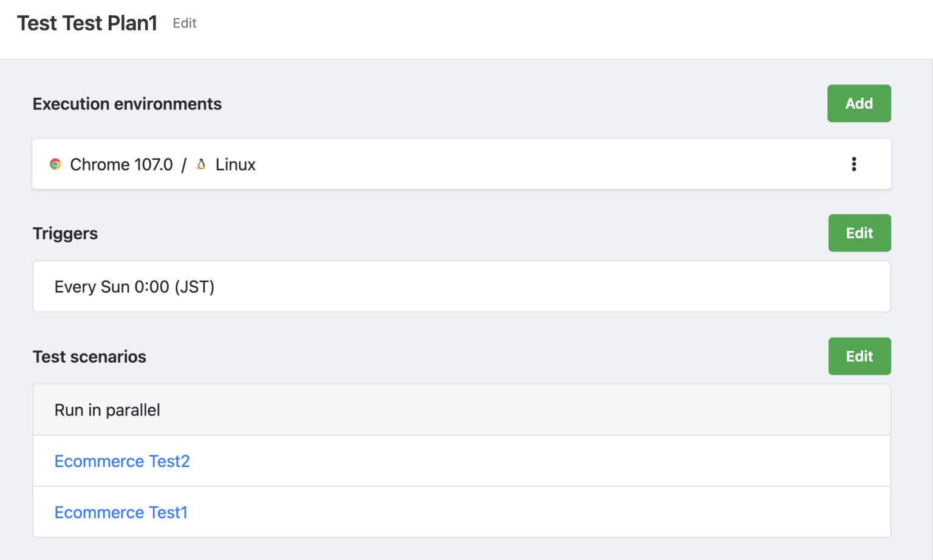Click the Chrome browser icon
Viewport: 933px width, 560px height.
coord(55,164)
